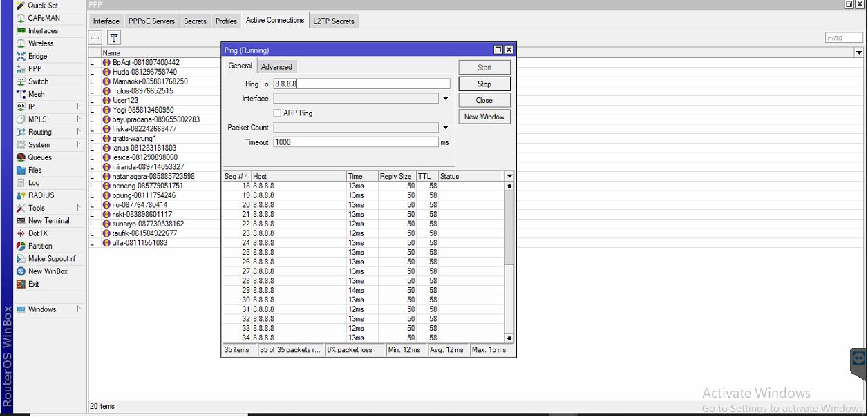The width and height of the screenshot is (868, 417).
Task: Open the Bridge sidebar icon
Action: [x=21, y=57]
